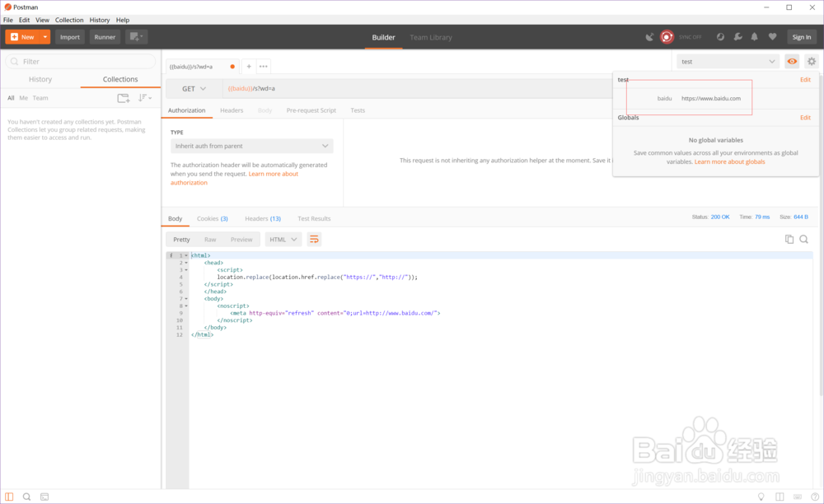Open the Tests tab
This screenshot has width=824, height=504.
coord(358,110)
